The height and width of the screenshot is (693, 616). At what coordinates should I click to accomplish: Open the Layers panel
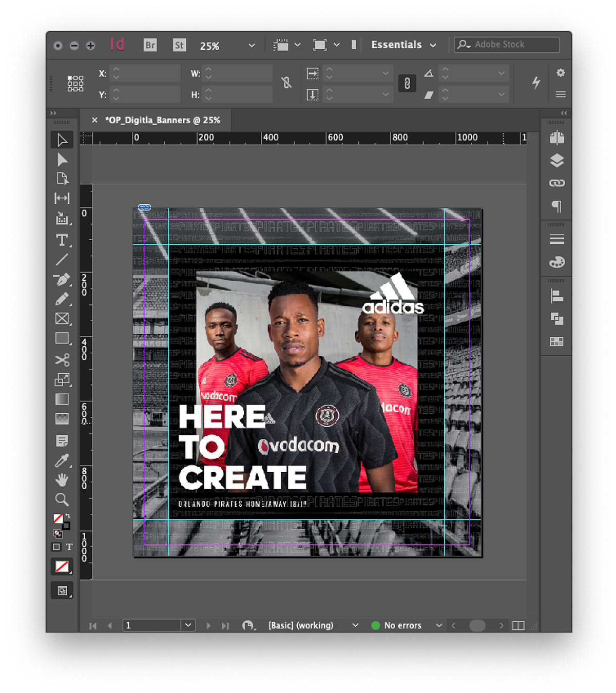coord(557,161)
